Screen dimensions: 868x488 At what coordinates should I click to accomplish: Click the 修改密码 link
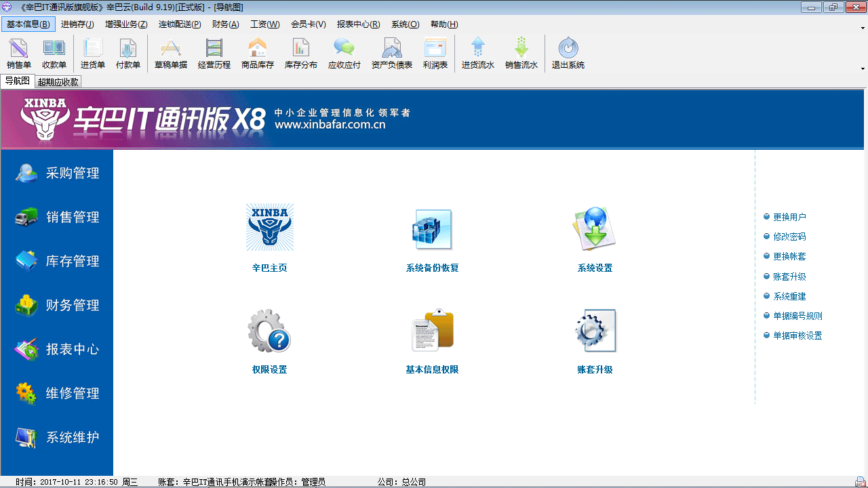(789, 237)
